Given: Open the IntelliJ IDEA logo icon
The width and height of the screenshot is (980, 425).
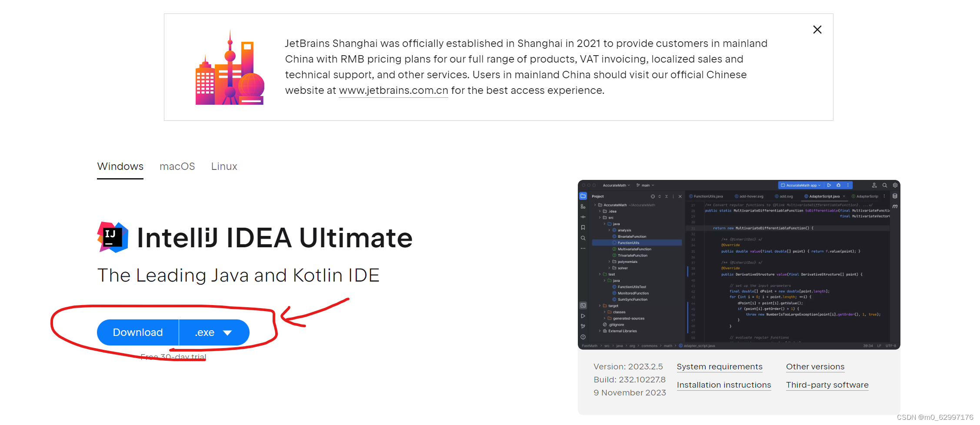Looking at the screenshot, I should tap(112, 237).
